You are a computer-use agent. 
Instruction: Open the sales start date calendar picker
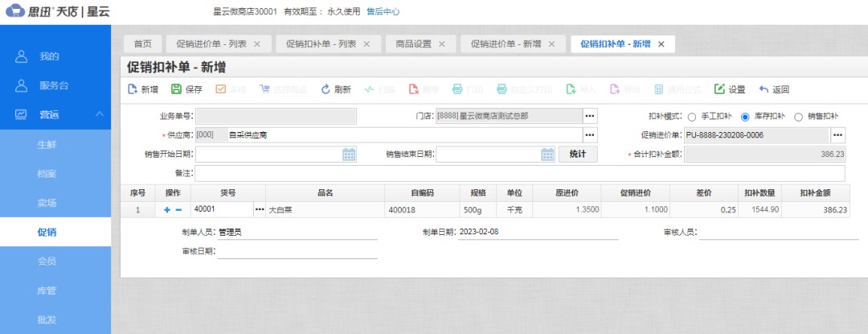(349, 155)
